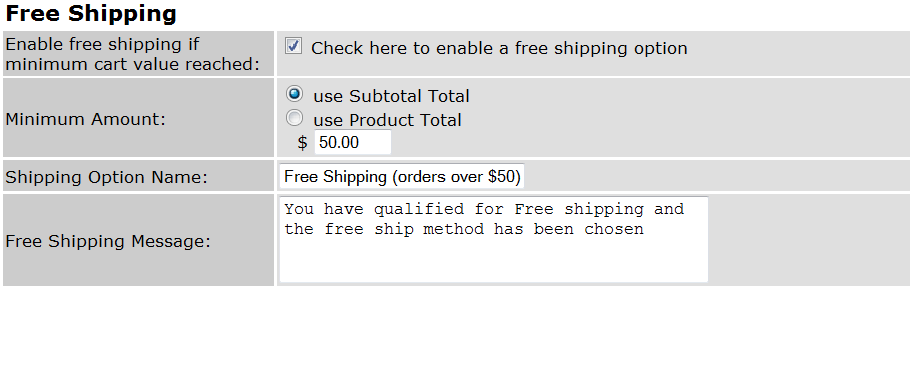Place cursor on 'You have qualified' message line
Viewport: 914px width, 365px height.
(x=484, y=209)
